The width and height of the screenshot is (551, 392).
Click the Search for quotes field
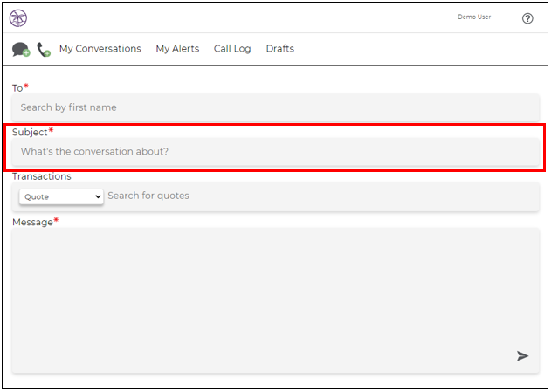321,196
